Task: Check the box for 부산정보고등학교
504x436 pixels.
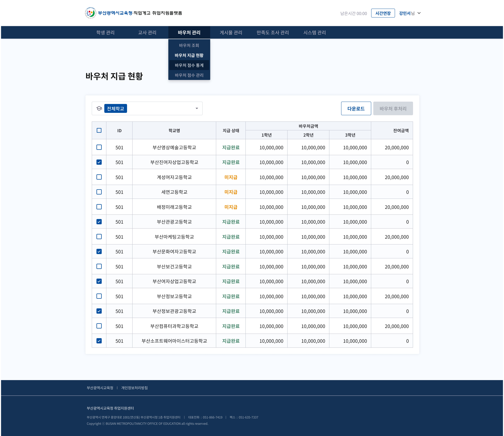Action: 99,296
